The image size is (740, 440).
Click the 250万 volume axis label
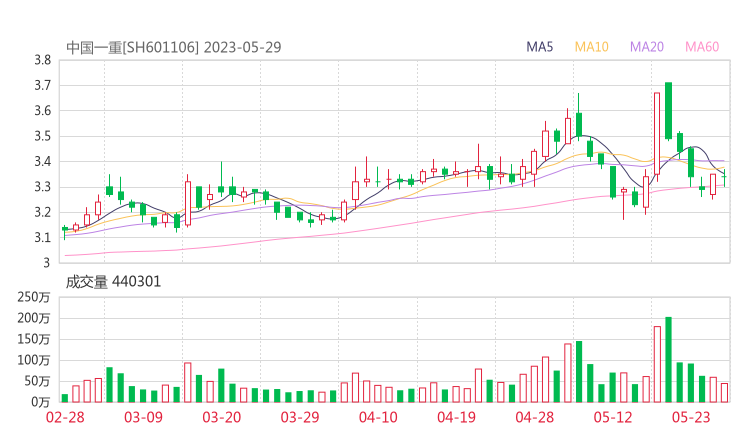point(34,297)
